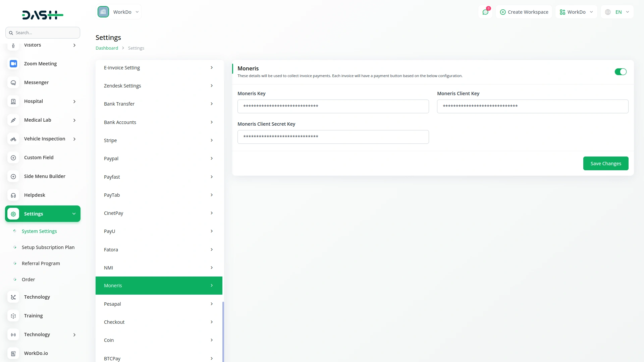644x362 pixels.
Task: Open the Stripe settings section
Action: pos(159,140)
